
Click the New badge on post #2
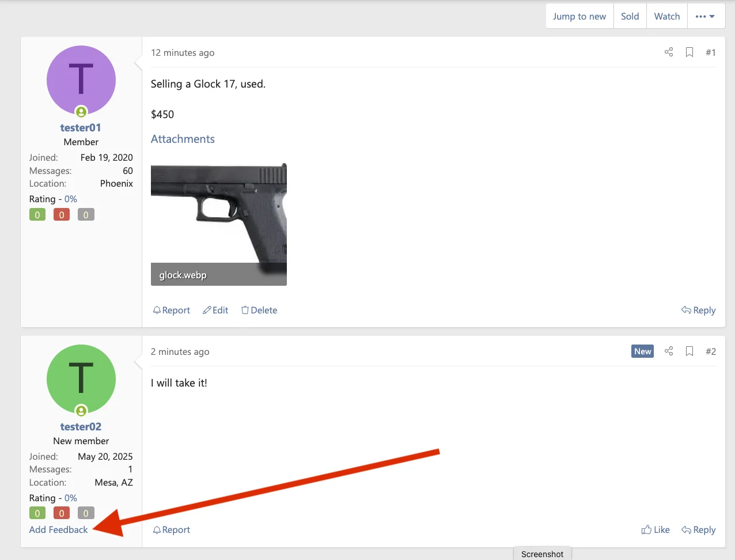point(643,351)
